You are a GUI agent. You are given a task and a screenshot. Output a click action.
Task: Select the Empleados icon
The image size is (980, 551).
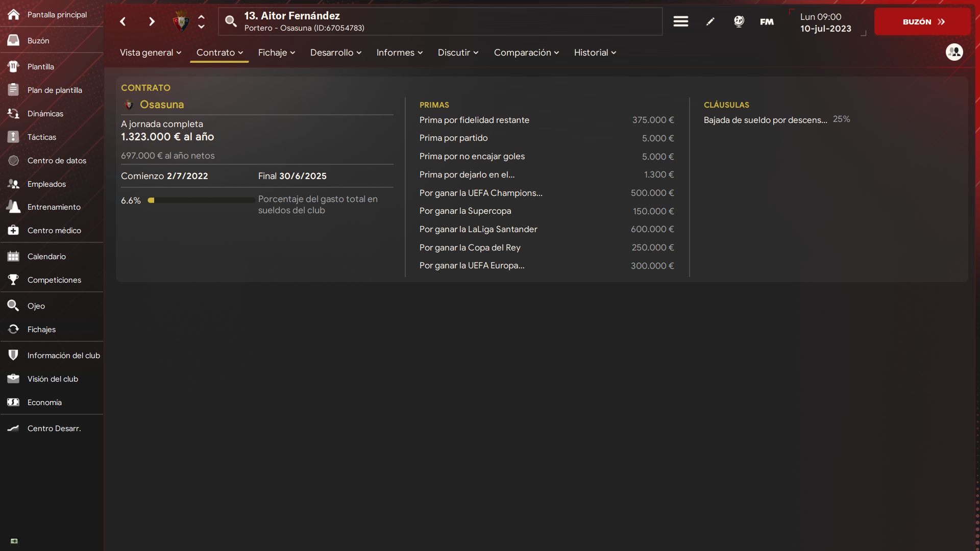pyautogui.click(x=13, y=184)
